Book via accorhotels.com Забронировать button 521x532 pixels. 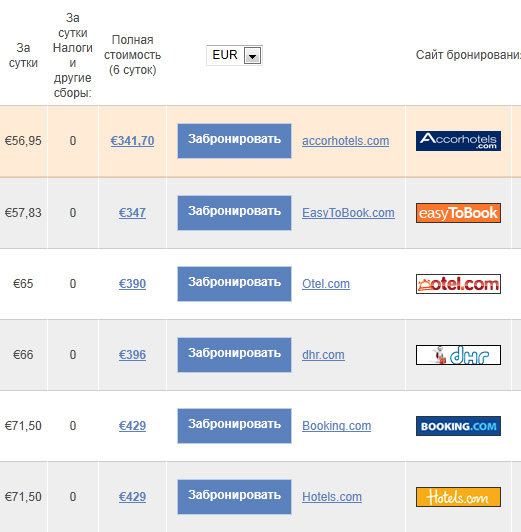pos(234,141)
